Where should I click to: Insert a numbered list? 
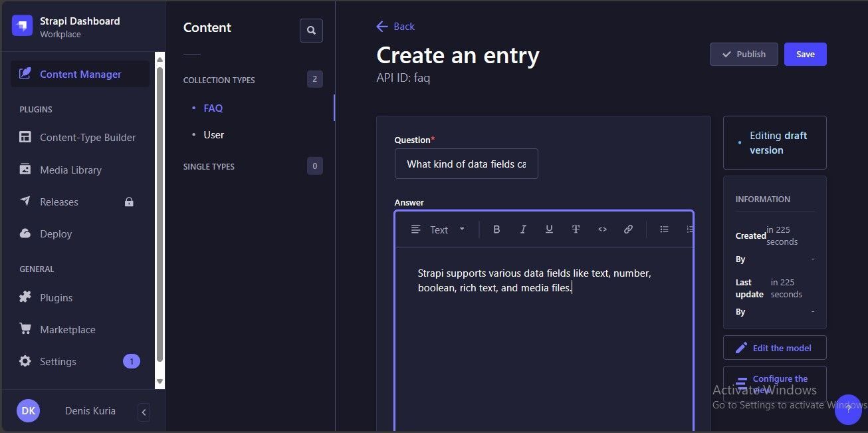[689, 229]
